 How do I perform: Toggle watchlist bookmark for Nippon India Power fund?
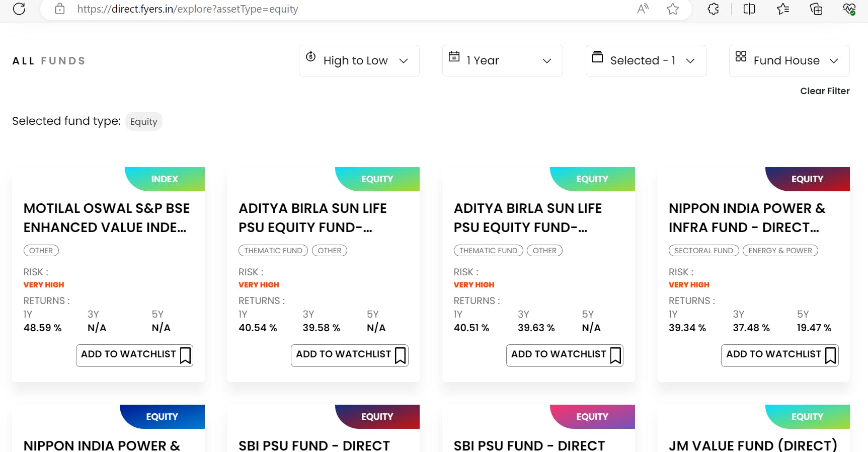(x=830, y=355)
